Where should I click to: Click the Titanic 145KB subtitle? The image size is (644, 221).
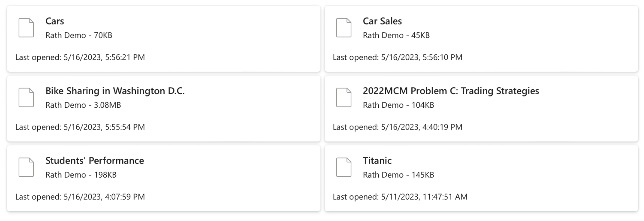[398, 175]
